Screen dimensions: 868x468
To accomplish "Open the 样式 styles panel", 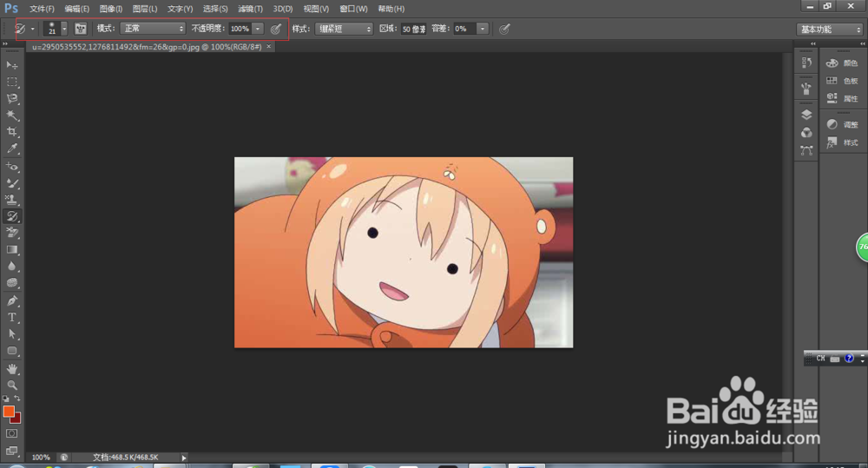I will [842, 142].
